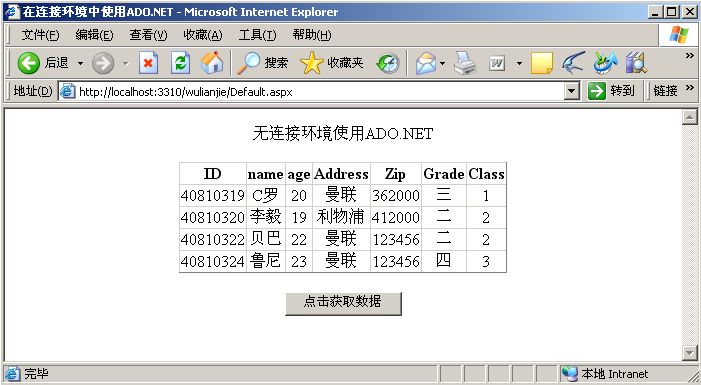Click the Windows flag logo
Screen dimensions: 701x385
pyautogui.click(x=679, y=34)
